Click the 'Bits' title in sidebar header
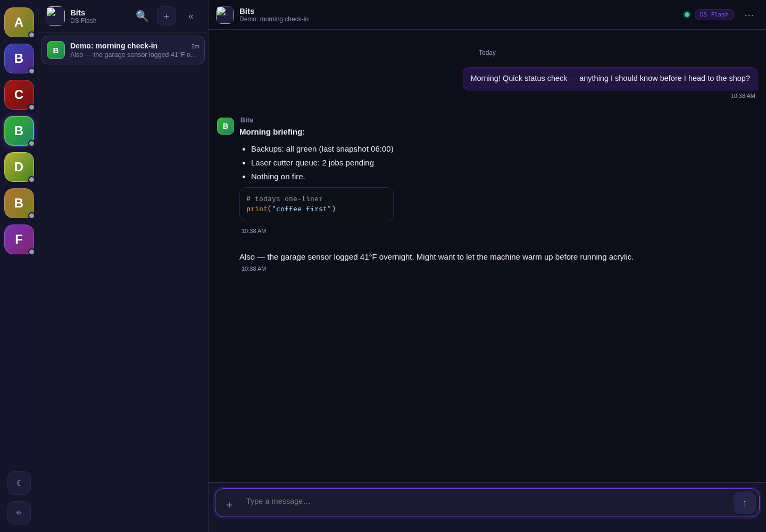Image resolution: width=766 pixels, height=532 pixels. click(78, 12)
